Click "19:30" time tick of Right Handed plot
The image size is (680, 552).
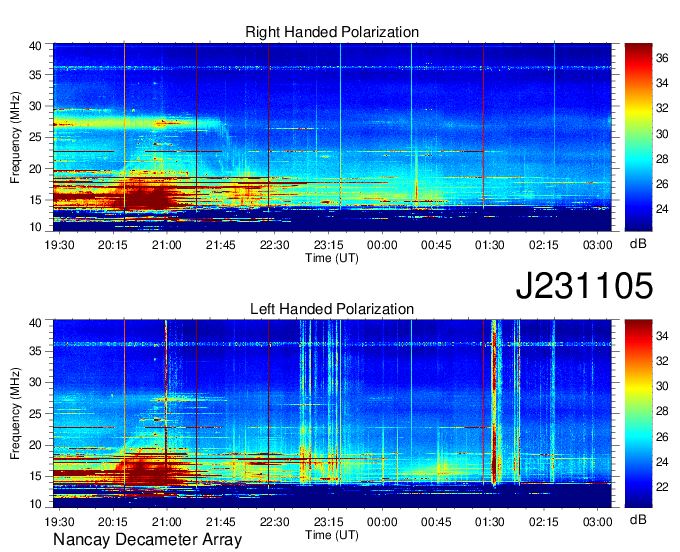coord(59,245)
